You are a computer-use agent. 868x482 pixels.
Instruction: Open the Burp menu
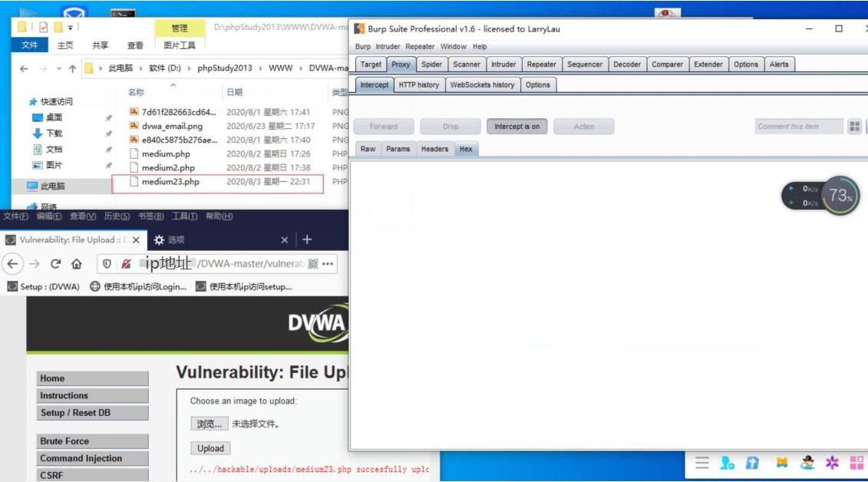click(x=362, y=47)
